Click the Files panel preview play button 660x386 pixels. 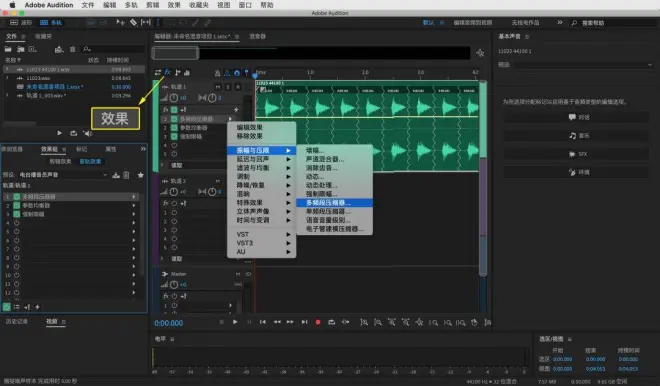click(59, 133)
